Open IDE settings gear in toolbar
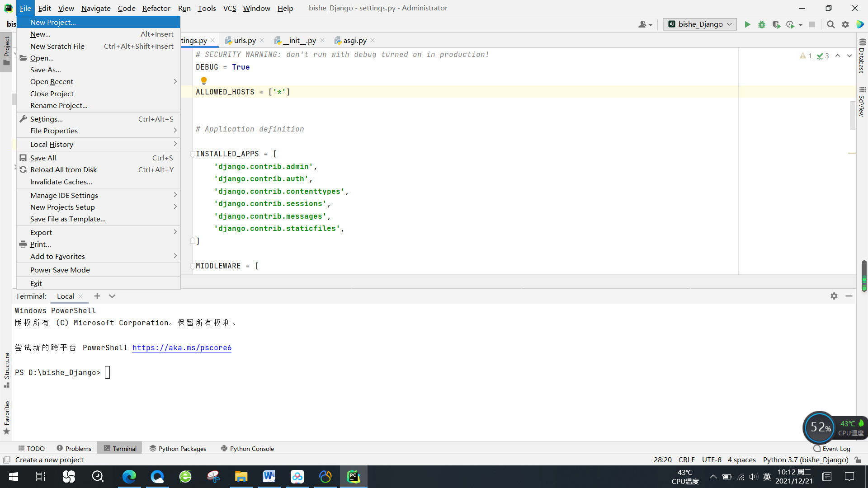868x488 pixels. (845, 24)
